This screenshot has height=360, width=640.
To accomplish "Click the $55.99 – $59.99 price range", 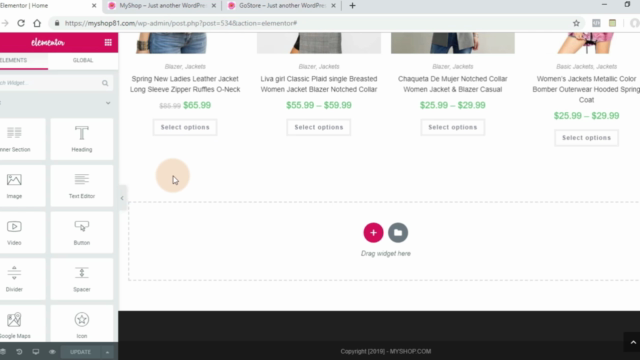I will pyautogui.click(x=319, y=105).
